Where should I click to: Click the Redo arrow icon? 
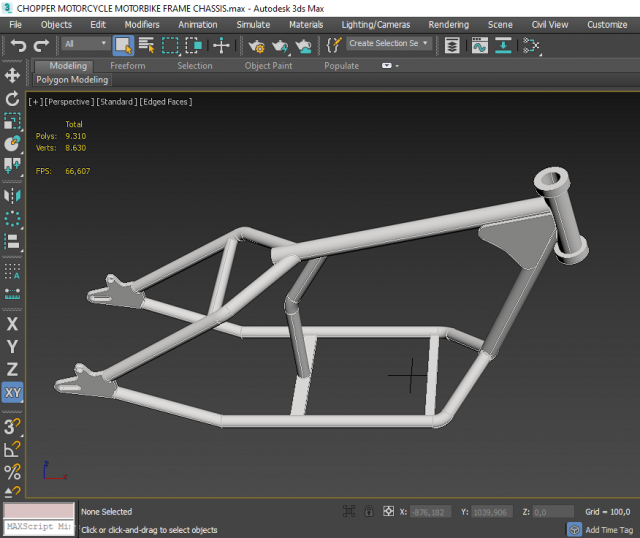click(41, 45)
